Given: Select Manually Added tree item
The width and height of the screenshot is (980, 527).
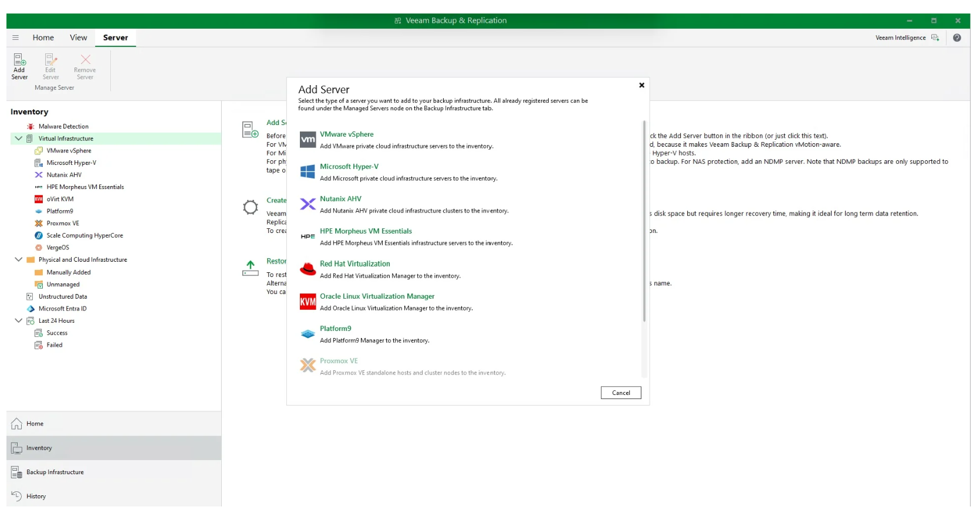Looking at the screenshot, I should point(69,272).
